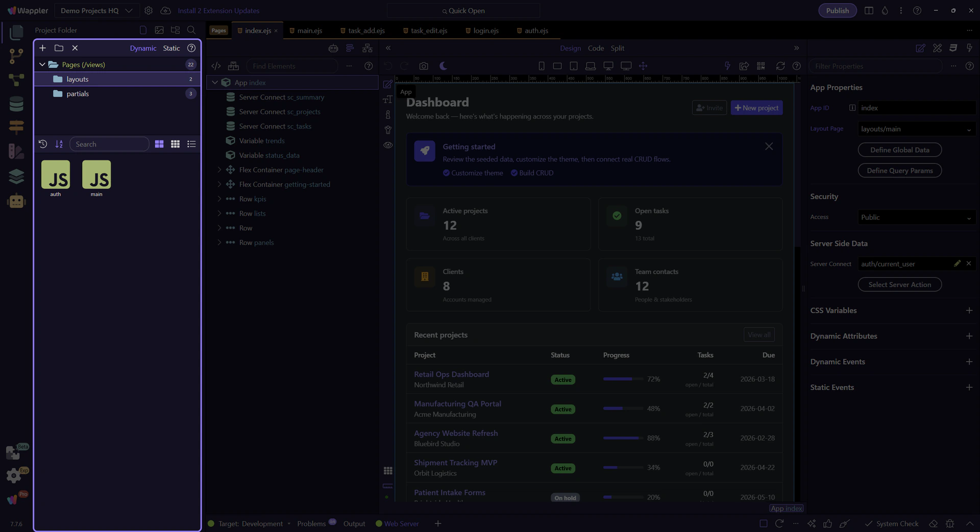
Task: Click the Find Elements search field
Action: 292,66
